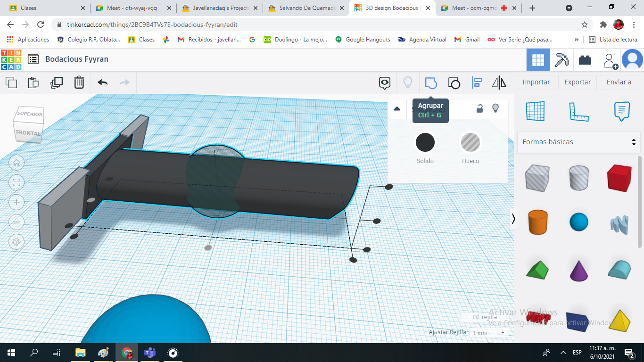Click Fit all in view icon

[x=16, y=183]
